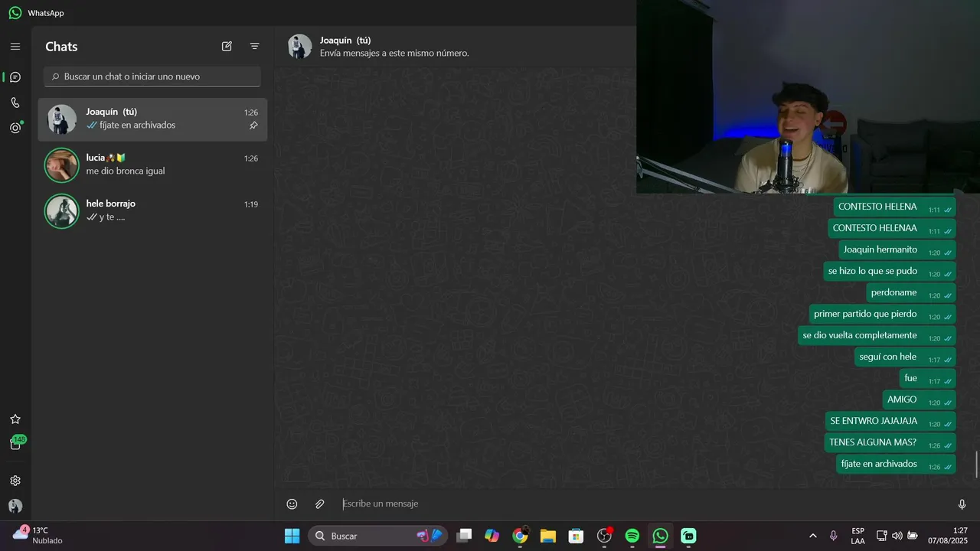Open Microsoft Store on taskbar
Viewport: 980px width, 551px height.
[576, 536]
